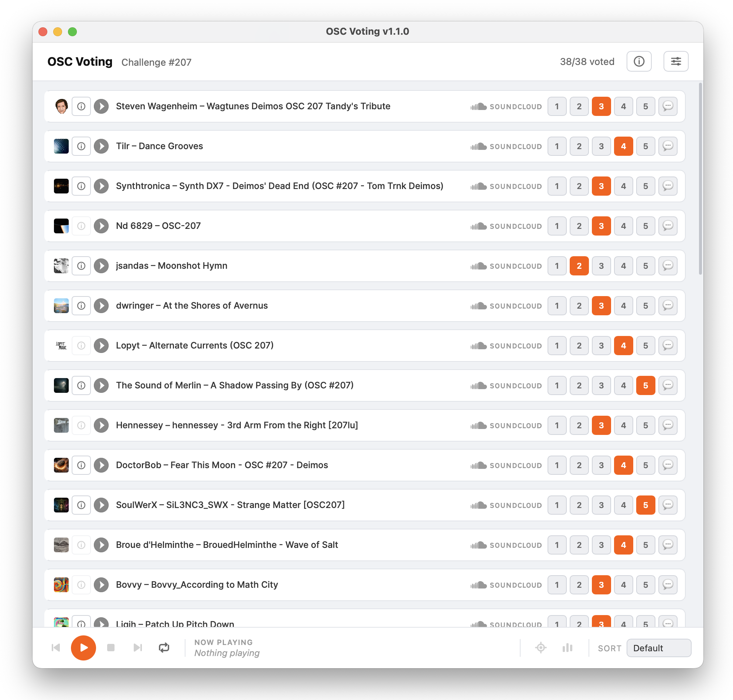Click the Lopyt Music logo thumbnail
Screen dimensions: 733x700
(61, 346)
